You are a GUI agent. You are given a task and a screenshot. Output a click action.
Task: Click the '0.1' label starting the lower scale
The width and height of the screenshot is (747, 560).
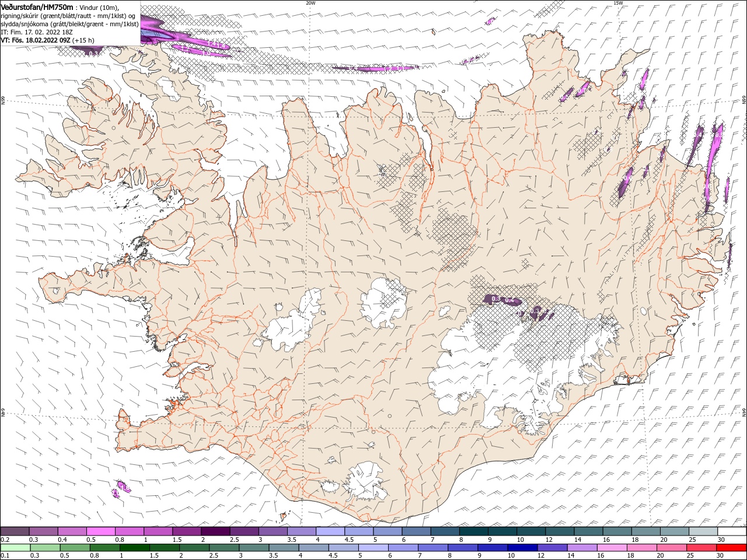pyautogui.click(x=5, y=556)
